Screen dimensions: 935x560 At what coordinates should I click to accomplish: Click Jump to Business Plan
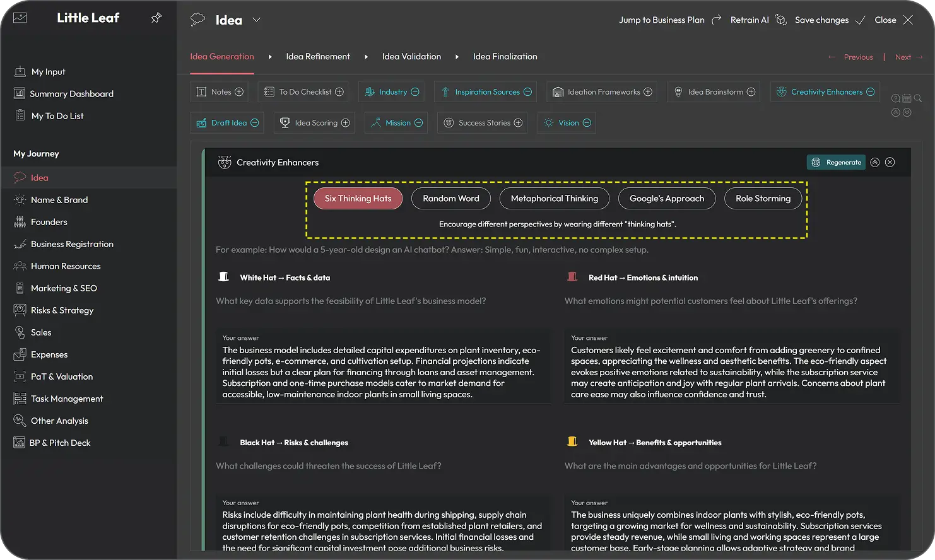coord(661,20)
